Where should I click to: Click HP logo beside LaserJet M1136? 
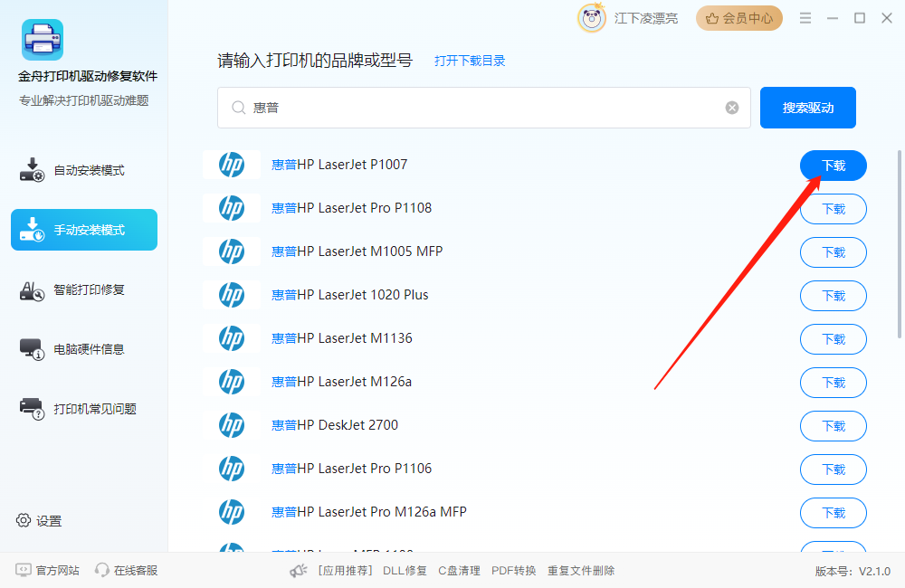[x=232, y=338]
